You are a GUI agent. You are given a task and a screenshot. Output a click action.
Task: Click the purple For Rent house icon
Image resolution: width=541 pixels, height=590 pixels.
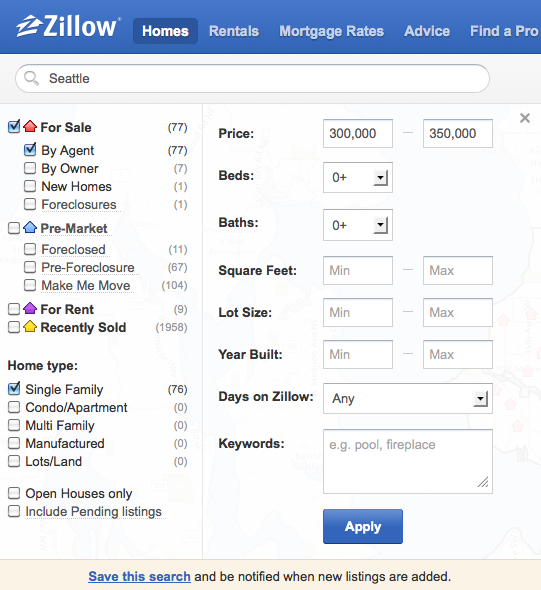30,309
